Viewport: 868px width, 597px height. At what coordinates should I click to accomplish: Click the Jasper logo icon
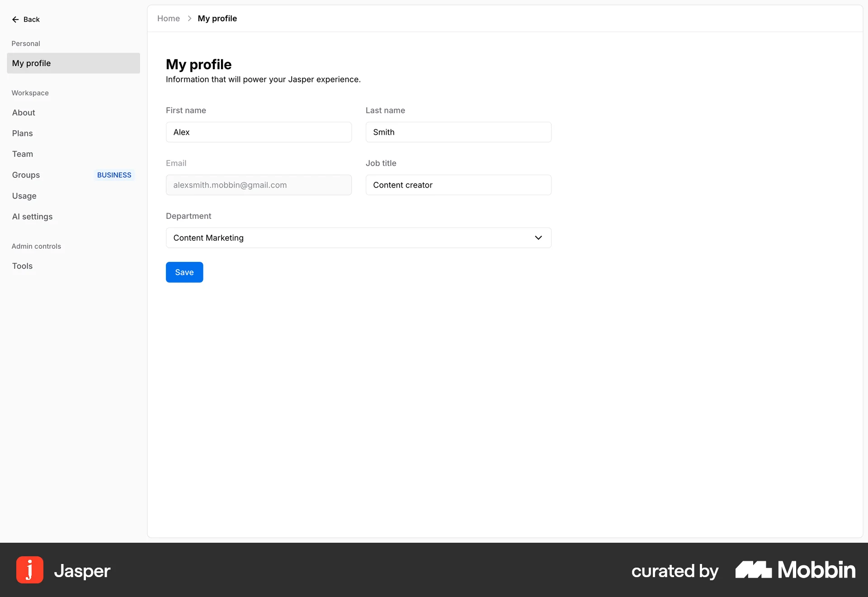click(30, 570)
